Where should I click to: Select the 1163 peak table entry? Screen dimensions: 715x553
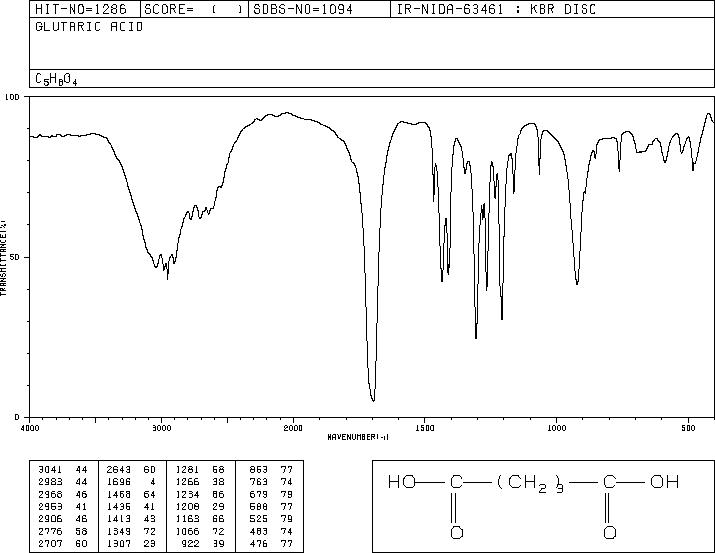187,519
